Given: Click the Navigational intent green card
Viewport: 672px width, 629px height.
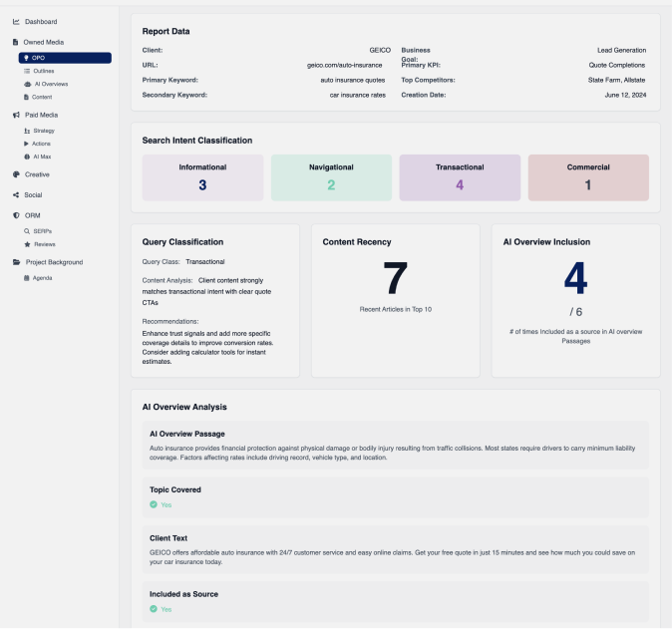Looking at the screenshot, I should tap(331, 176).
